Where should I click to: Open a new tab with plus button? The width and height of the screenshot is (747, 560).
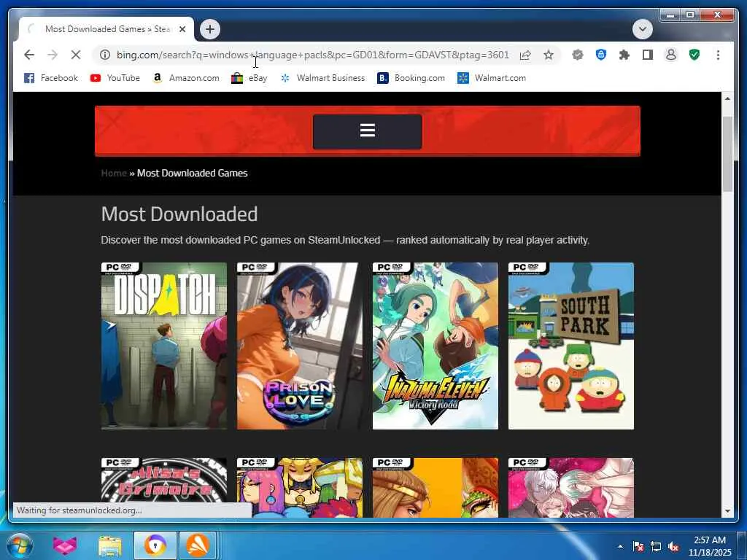[x=209, y=29]
